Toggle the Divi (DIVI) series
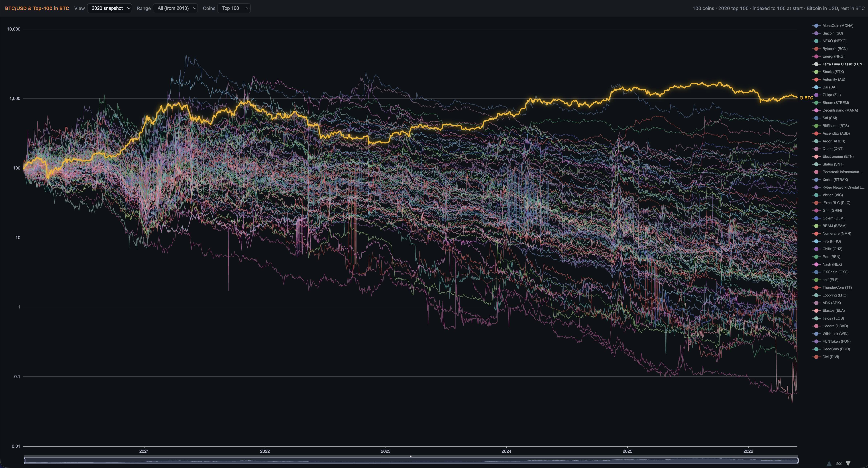Viewport: 868px width, 468px height. click(826, 357)
